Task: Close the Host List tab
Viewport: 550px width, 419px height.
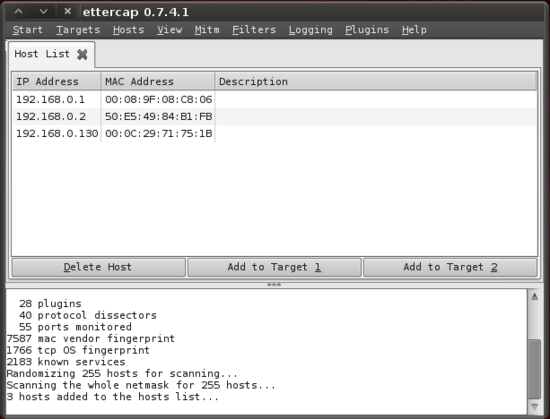Action: (x=82, y=54)
